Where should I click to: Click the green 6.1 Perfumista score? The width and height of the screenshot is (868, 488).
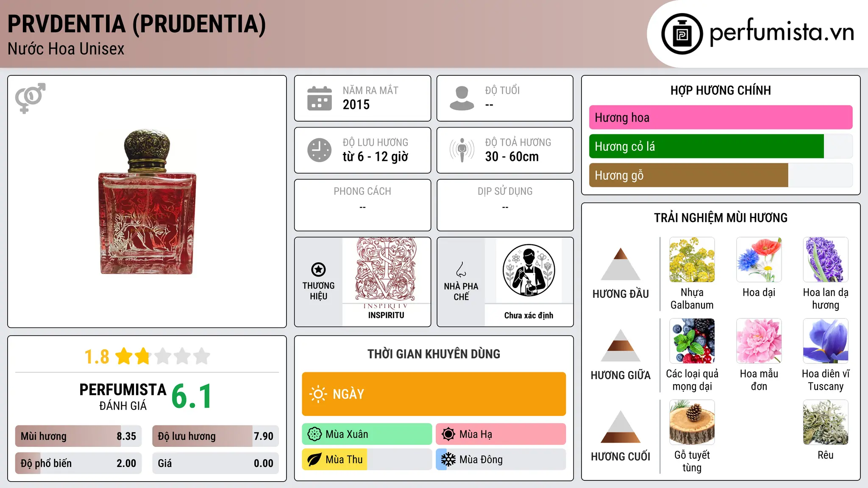click(x=192, y=396)
